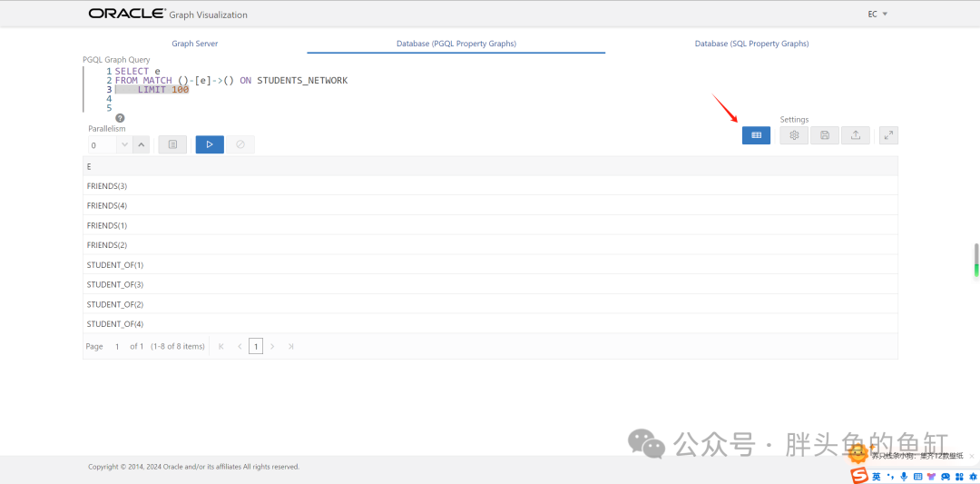Go to previous page arrow

(240, 347)
